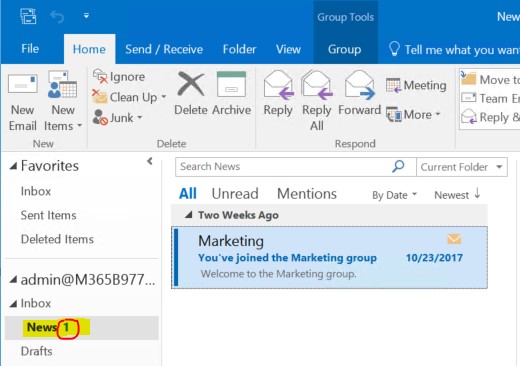The height and width of the screenshot is (366, 520).
Task: Click the Send/Receive All Folders quick access icon
Action: [28, 16]
